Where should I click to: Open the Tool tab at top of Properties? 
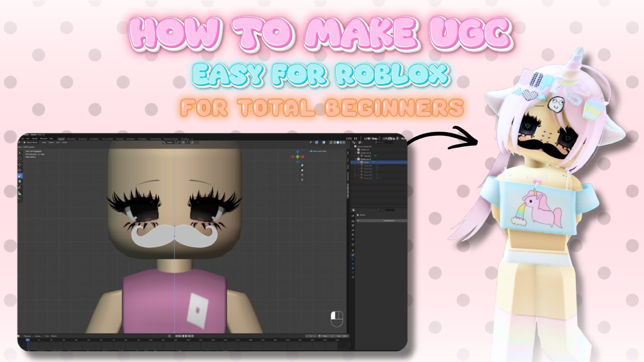tap(353, 216)
